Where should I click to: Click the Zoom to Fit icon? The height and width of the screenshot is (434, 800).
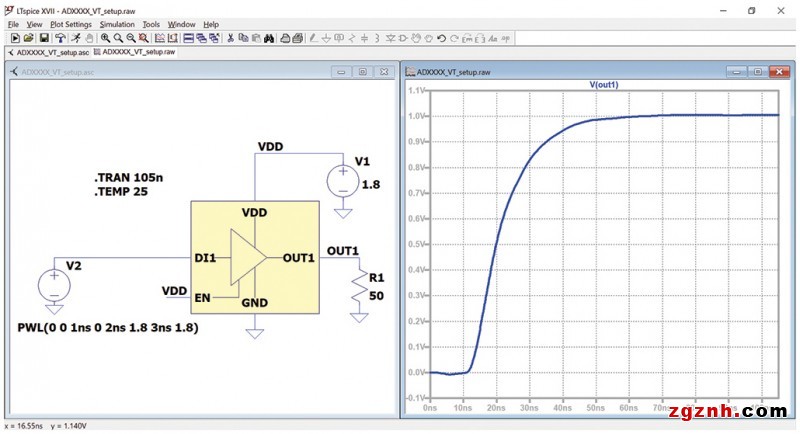pos(144,38)
